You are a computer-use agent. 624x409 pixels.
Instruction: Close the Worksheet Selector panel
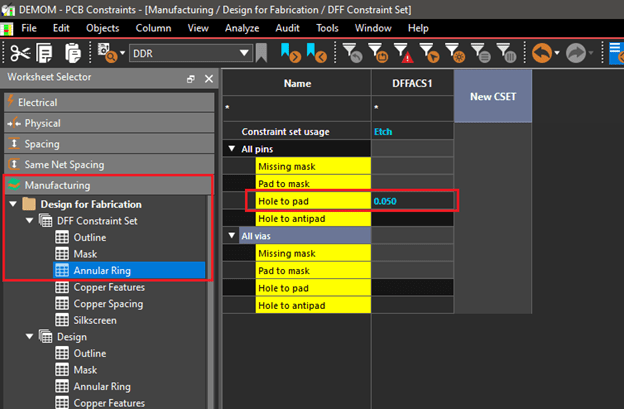[209, 79]
